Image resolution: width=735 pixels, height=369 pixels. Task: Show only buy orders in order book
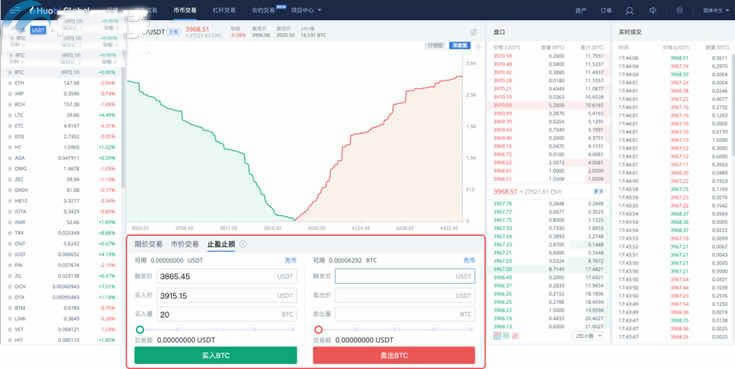coord(506,336)
